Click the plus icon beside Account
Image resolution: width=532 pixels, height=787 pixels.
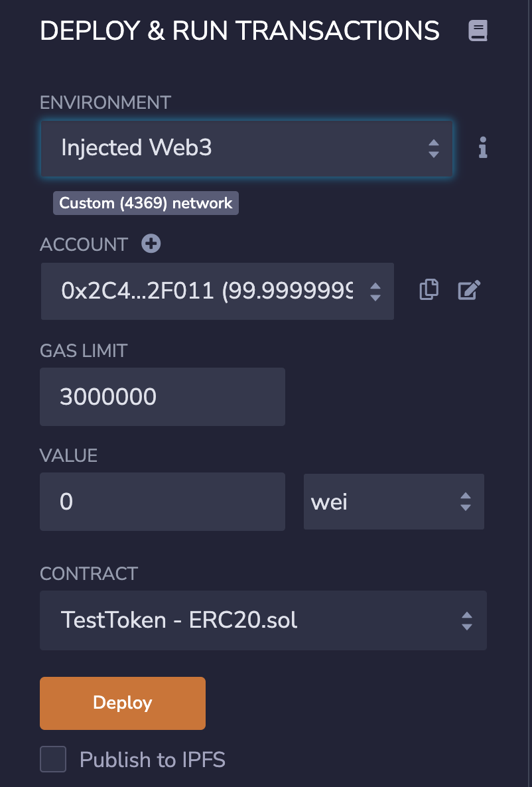[151, 244]
